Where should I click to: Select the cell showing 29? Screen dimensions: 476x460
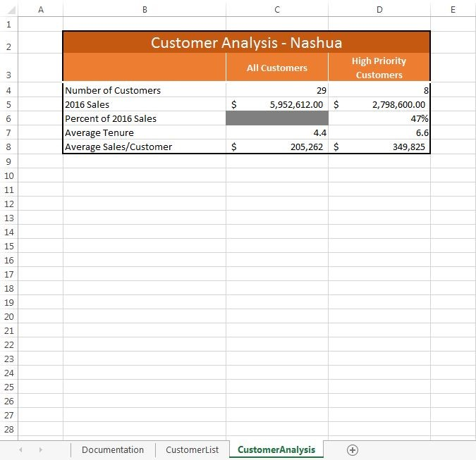(x=277, y=90)
